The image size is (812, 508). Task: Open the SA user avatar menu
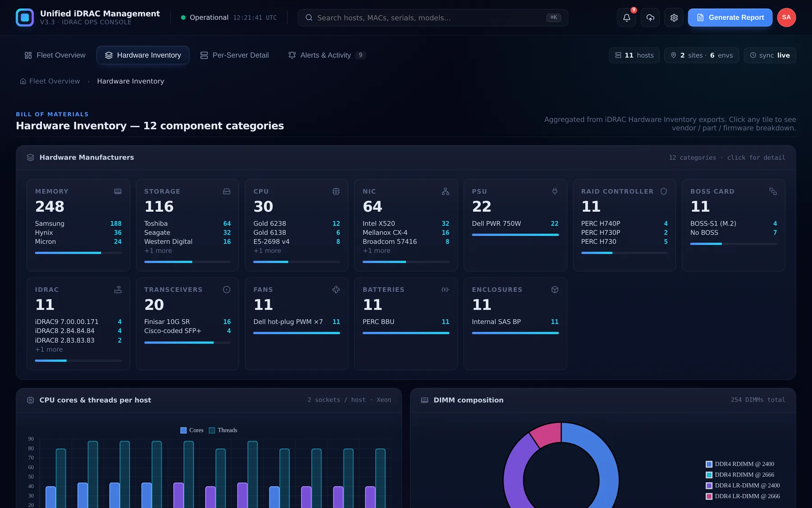(786, 18)
